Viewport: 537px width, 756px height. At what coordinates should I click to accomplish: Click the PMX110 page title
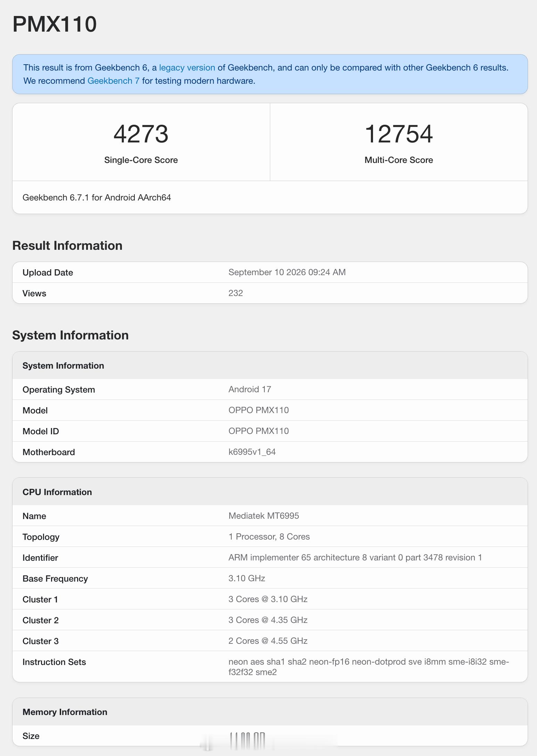(x=55, y=24)
